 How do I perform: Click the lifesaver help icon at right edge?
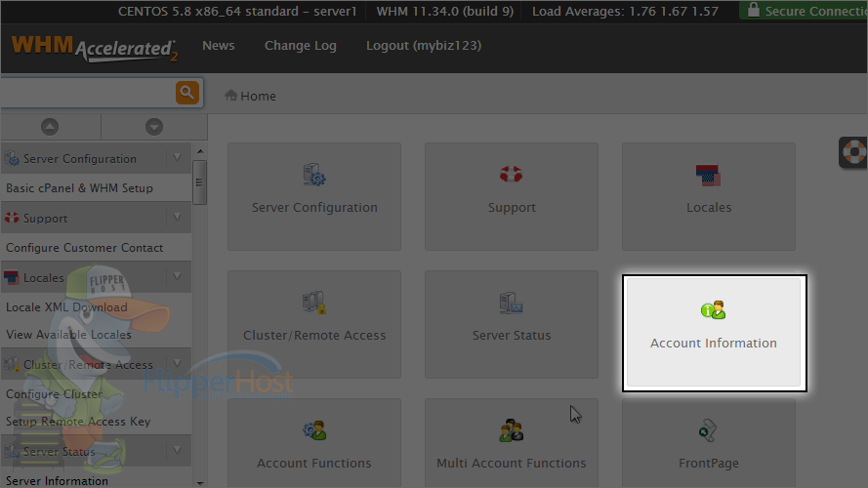(854, 152)
